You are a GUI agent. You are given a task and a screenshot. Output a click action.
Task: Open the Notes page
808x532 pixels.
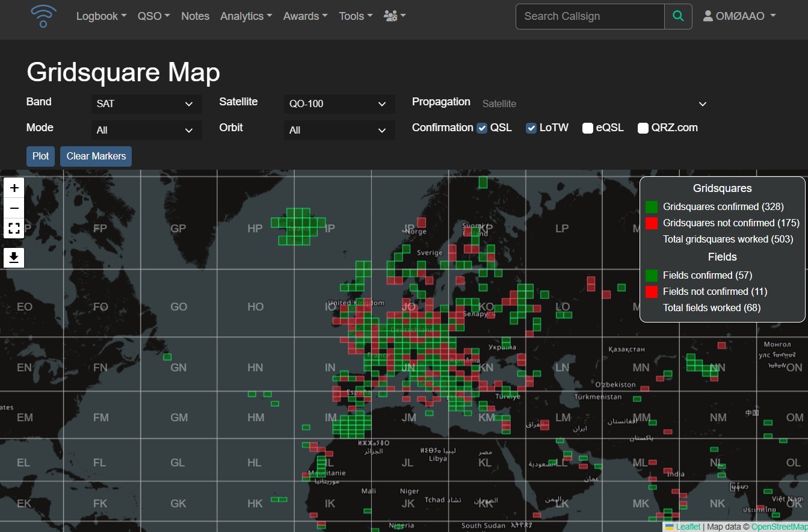(x=196, y=16)
